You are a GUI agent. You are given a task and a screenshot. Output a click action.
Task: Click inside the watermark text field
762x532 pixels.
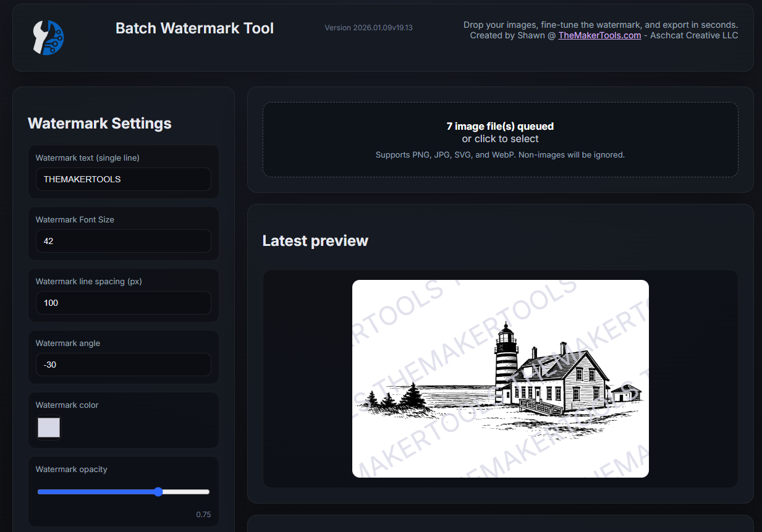click(123, 179)
